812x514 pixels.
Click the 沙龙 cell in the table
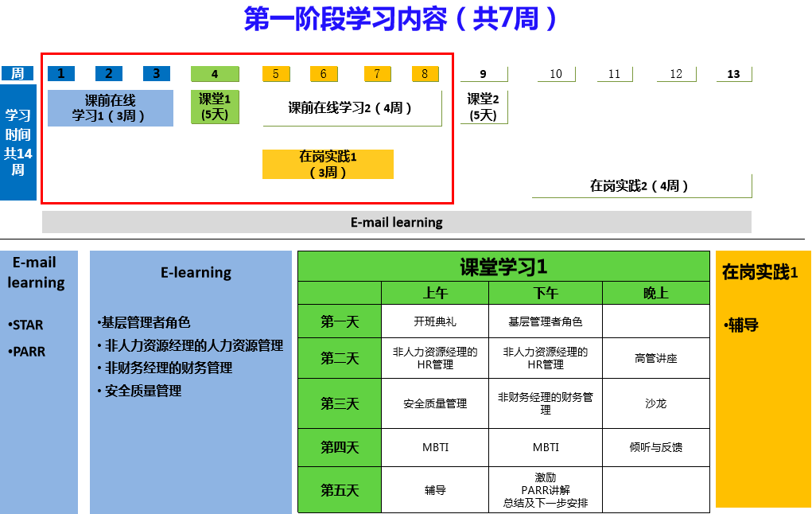[x=655, y=403]
